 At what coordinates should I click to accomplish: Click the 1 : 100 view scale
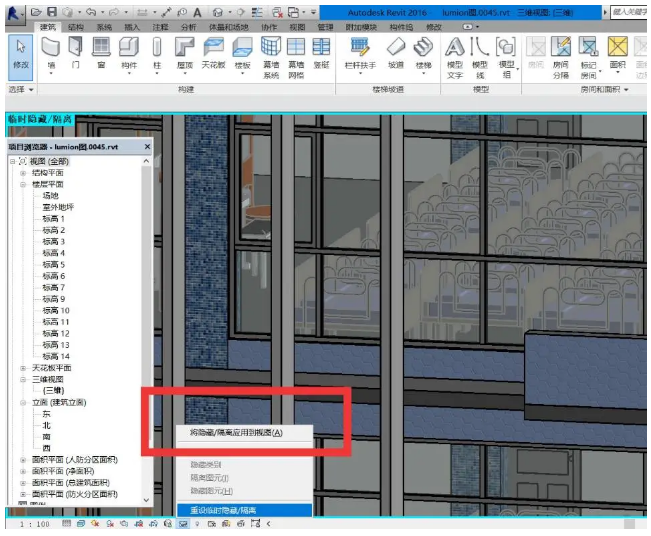click(x=37, y=524)
